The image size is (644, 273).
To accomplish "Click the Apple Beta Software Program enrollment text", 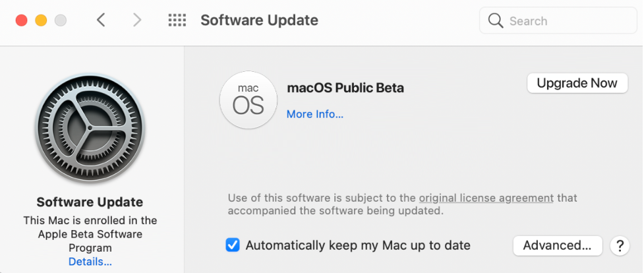I will (90, 234).
